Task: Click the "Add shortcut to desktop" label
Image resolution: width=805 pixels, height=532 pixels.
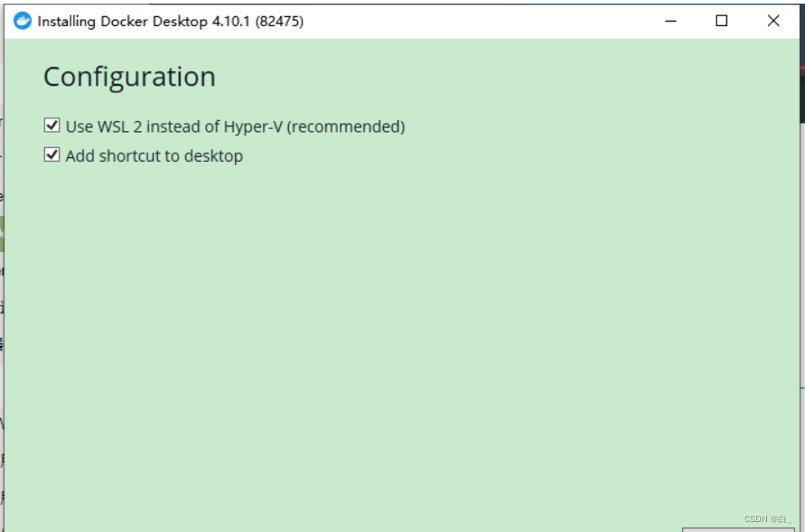Action: [x=154, y=156]
